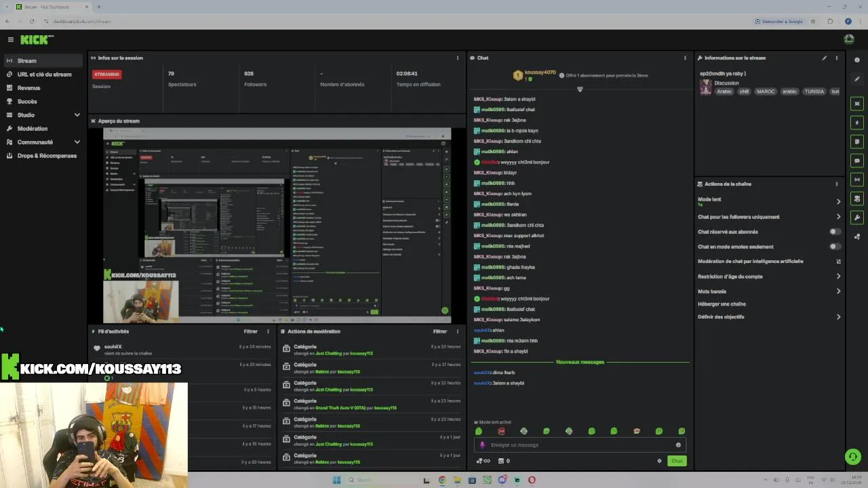Click the down arrow below the pinned chat banner
The width and height of the screenshot is (868, 488).
point(580,89)
